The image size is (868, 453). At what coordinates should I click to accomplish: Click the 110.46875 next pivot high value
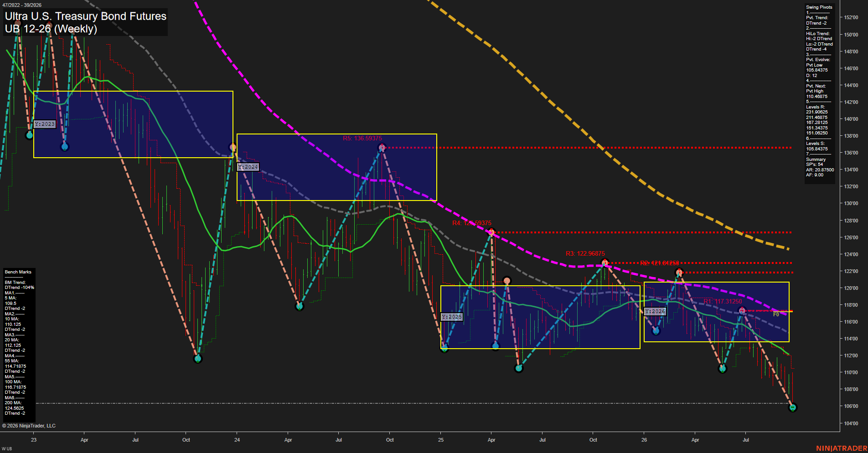click(816, 97)
